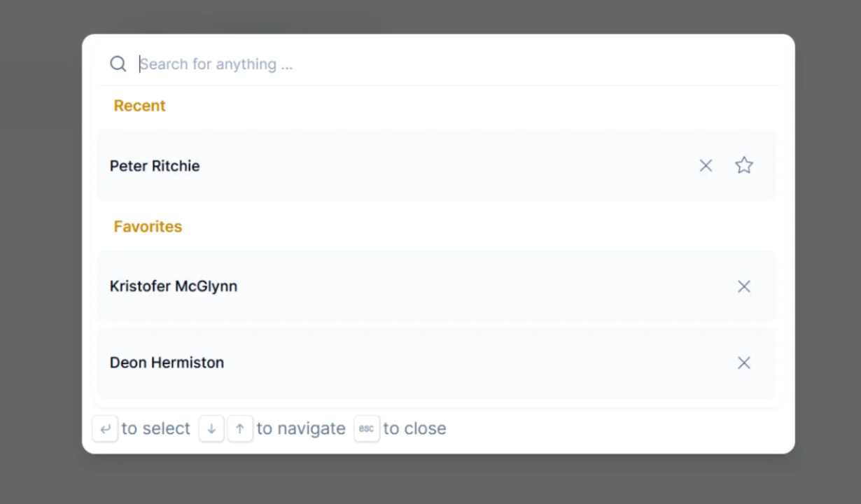861x504 pixels.
Task: Click the X next to Kristofer McGlynn
Action: [743, 286]
